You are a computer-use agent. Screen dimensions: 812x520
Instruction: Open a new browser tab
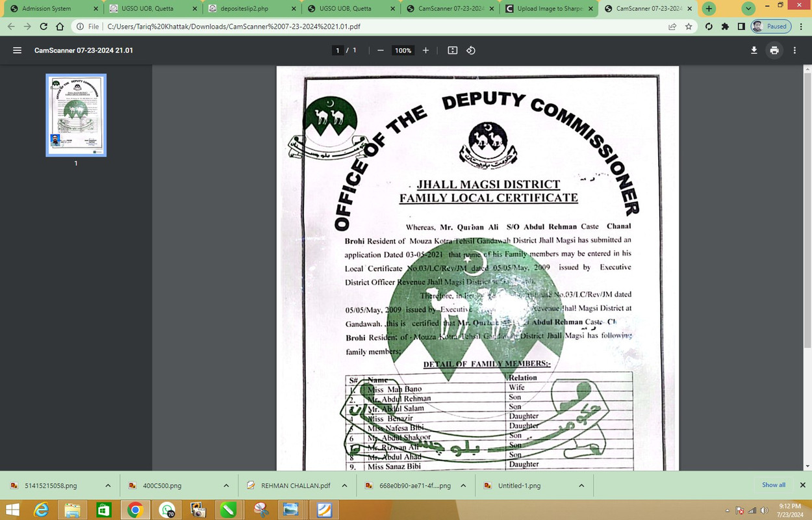click(x=709, y=8)
